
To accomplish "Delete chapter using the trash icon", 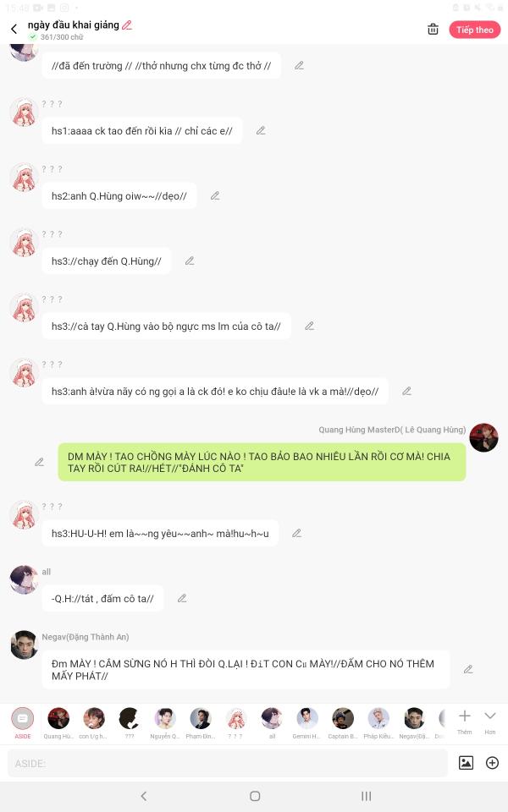I will pyautogui.click(x=433, y=30).
